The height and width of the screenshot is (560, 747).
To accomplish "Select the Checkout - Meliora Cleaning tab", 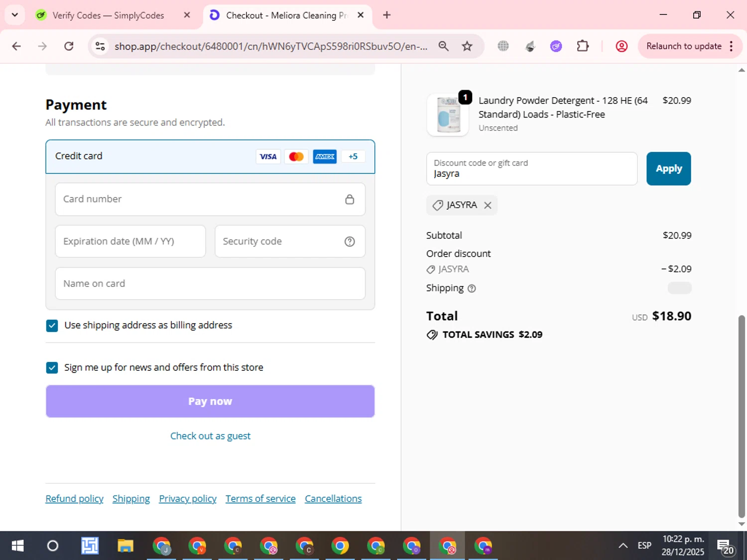I will (x=286, y=15).
